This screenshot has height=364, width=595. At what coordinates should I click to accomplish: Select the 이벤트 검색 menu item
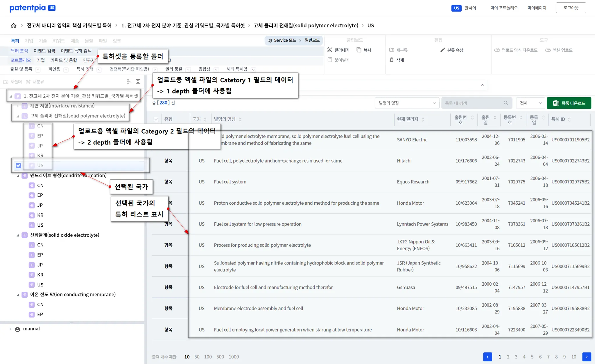pyautogui.click(x=44, y=51)
